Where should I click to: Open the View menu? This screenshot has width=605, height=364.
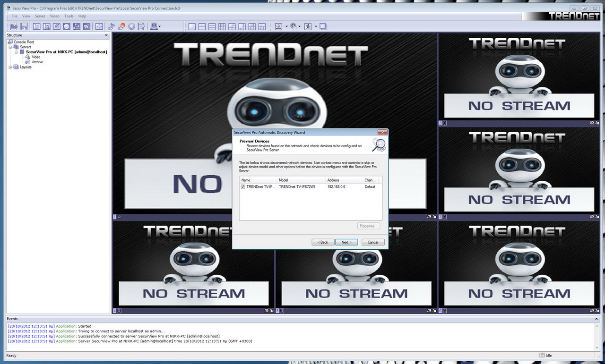point(26,16)
